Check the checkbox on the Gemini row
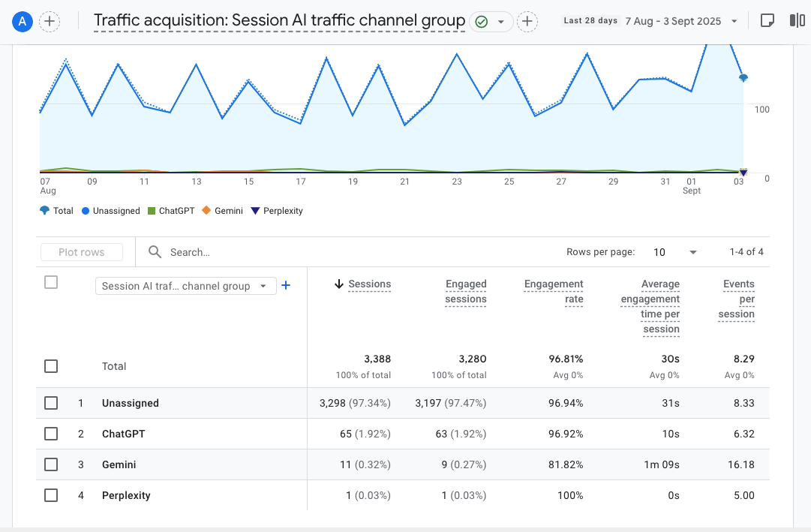811x532 pixels. click(50, 464)
